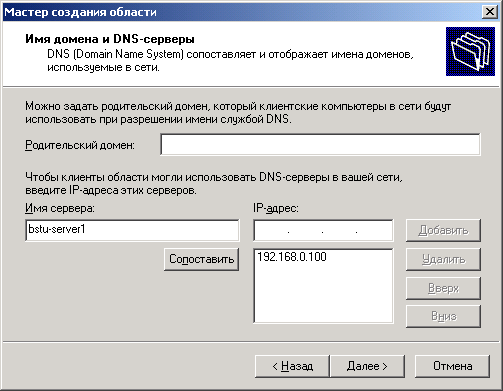Screen dimensions: 503x391
Task: Click the first octet of IP-адрес field
Action: [x=272, y=231]
